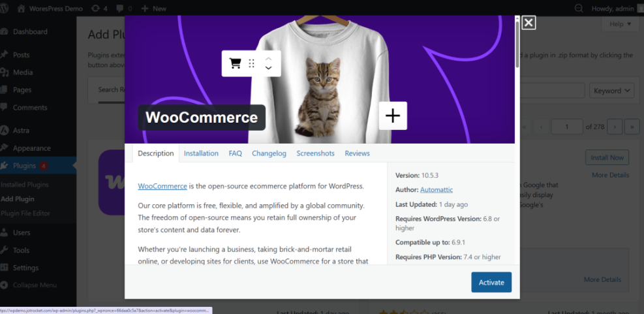Open the Keyword search type dropdown
The width and height of the screenshot is (644, 314).
tap(611, 91)
